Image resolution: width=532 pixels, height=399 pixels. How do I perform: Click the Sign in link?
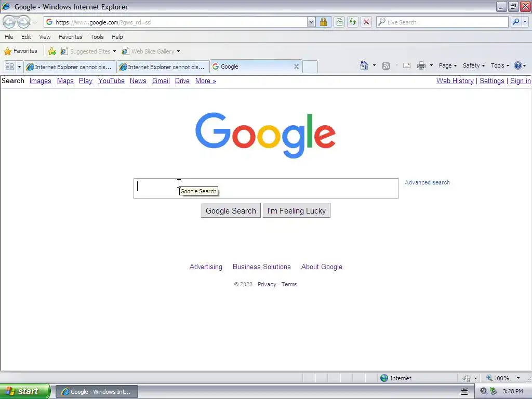520,81
